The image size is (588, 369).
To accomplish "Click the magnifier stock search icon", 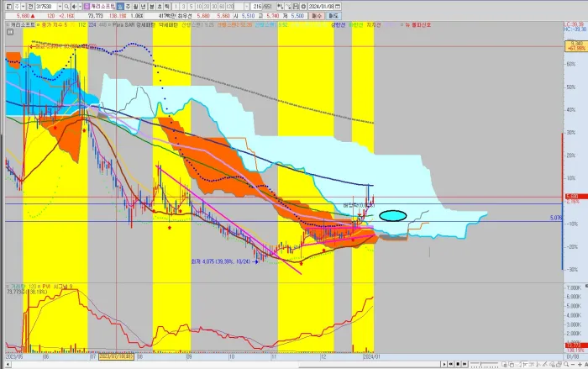I will point(66,7).
